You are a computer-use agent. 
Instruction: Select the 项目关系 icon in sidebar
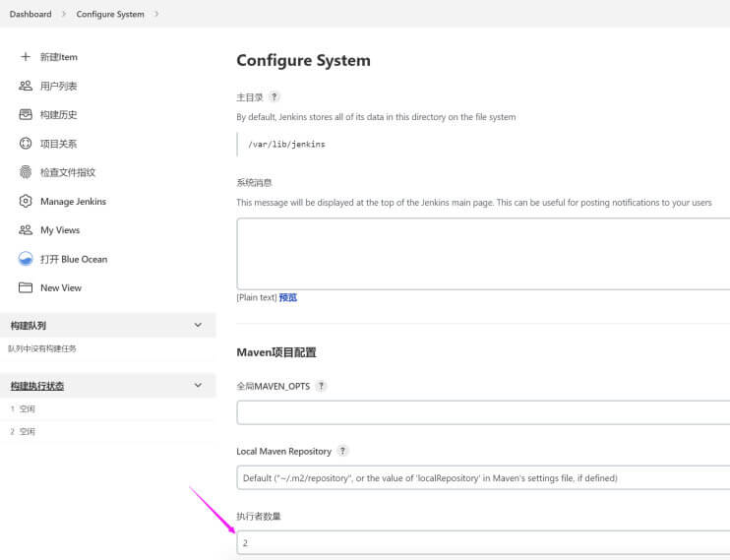coord(26,144)
